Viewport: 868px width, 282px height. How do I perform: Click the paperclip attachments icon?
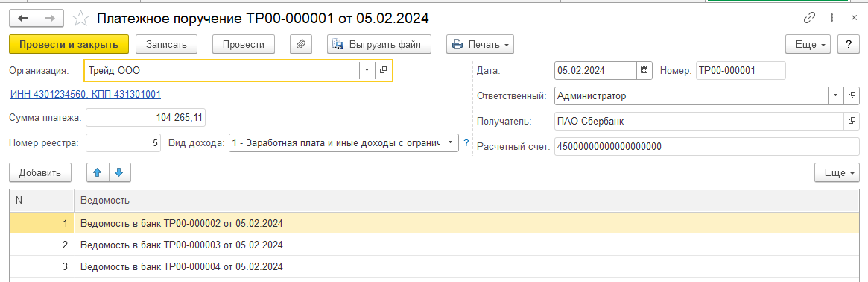301,44
